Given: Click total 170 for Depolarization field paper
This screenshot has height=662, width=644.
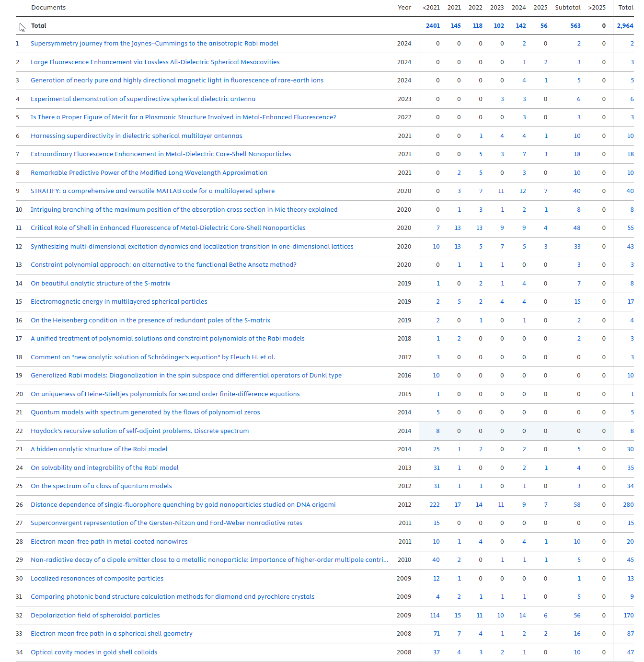Looking at the screenshot, I should click(629, 616).
